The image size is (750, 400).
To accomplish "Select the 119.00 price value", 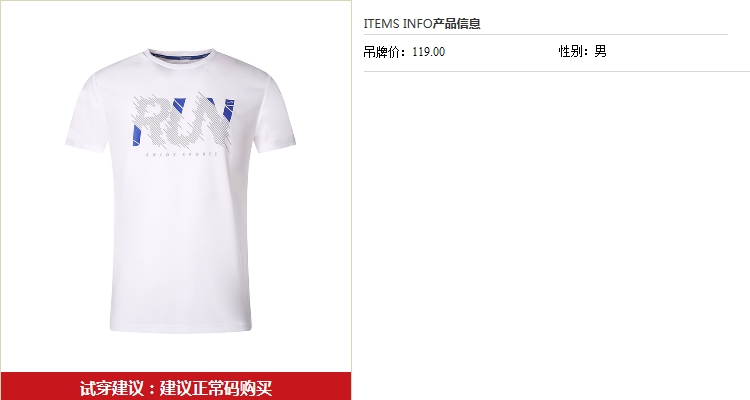I will (429, 52).
